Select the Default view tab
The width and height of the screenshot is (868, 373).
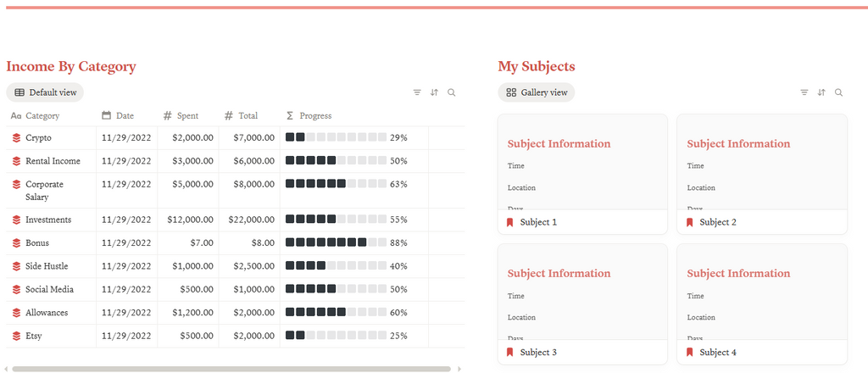(45, 92)
